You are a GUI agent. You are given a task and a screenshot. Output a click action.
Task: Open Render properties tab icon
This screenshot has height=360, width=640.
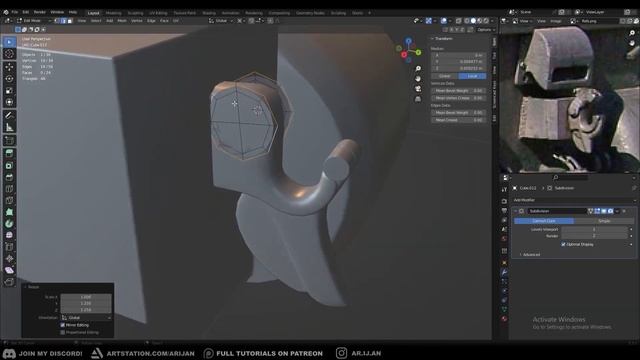click(504, 201)
